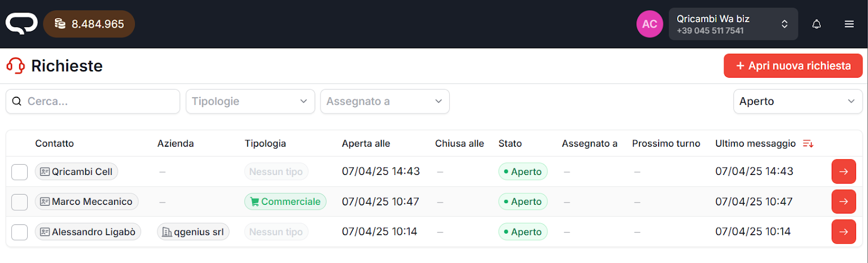Viewport: 868px width, 263px height.
Task: Open the qgenius srl company chip
Action: [193, 232]
